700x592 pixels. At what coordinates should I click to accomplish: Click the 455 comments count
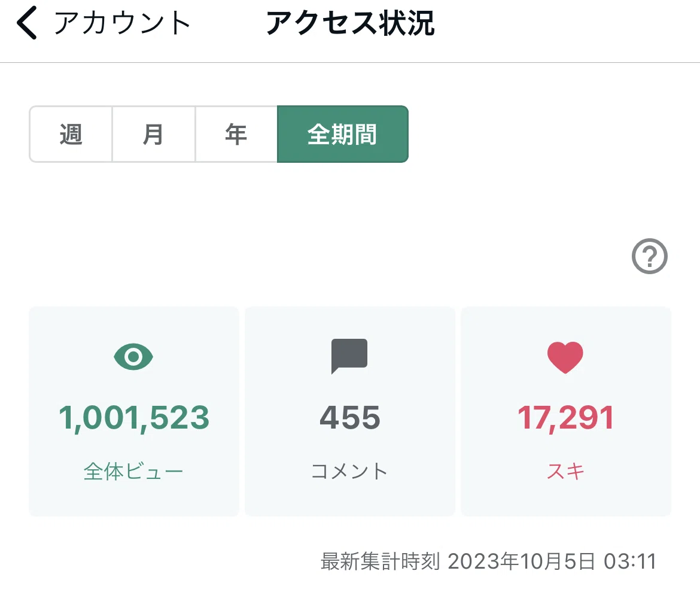[350, 418]
